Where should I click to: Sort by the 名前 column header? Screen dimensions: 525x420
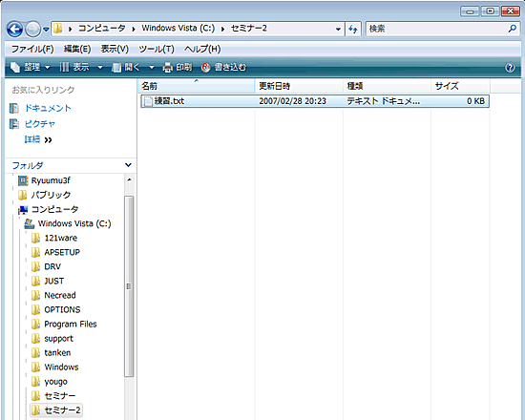click(197, 86)
